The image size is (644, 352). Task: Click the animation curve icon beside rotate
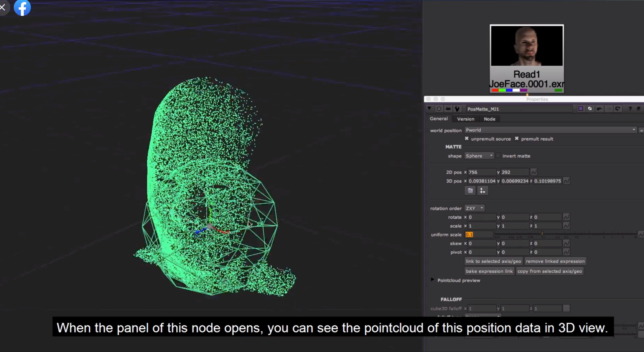coord(566,217)
